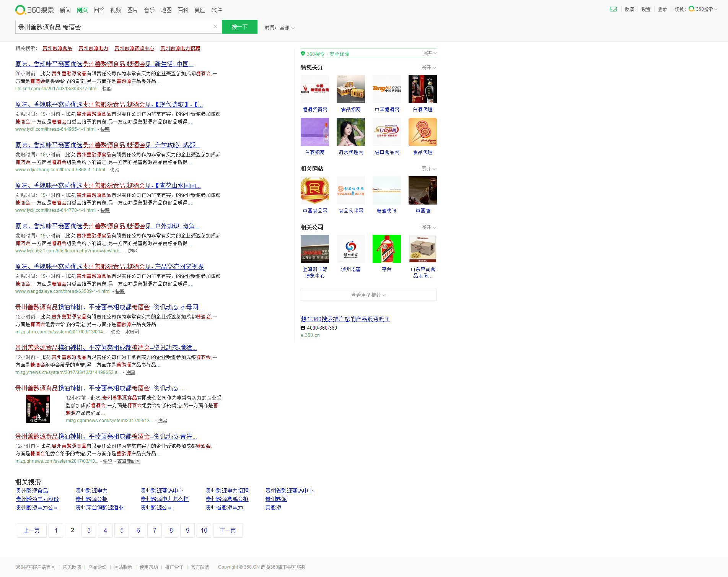Go back with 上一页 button
Viewport: 728px width, 577px height.
coord(32,530)
